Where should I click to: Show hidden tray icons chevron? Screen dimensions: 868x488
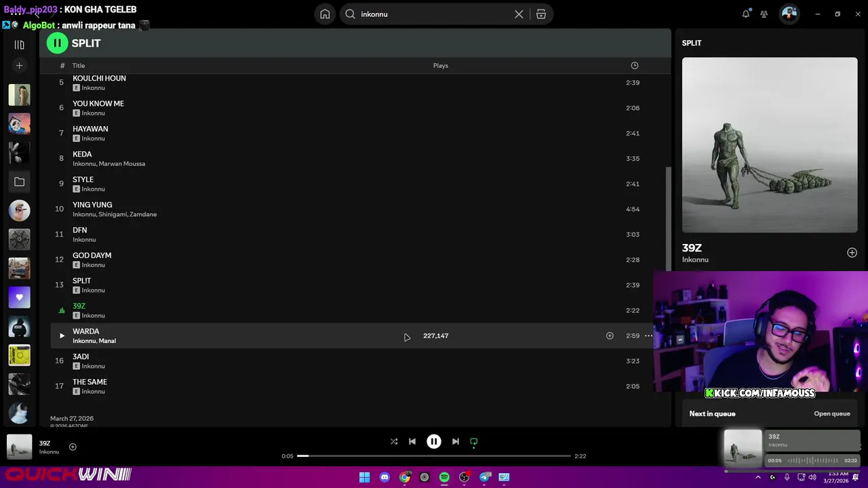pyautogui.click(x=758, y=477)
